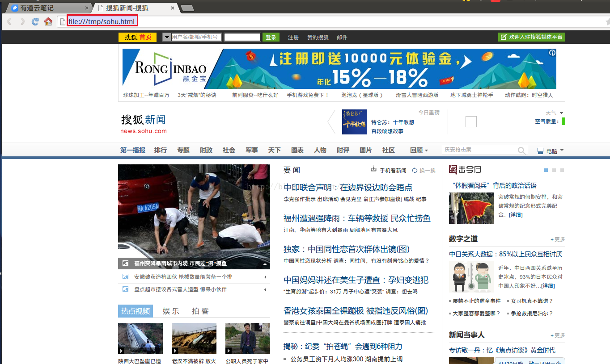
Task: Expand the 天气 dropdown
Action: (562, 113)
